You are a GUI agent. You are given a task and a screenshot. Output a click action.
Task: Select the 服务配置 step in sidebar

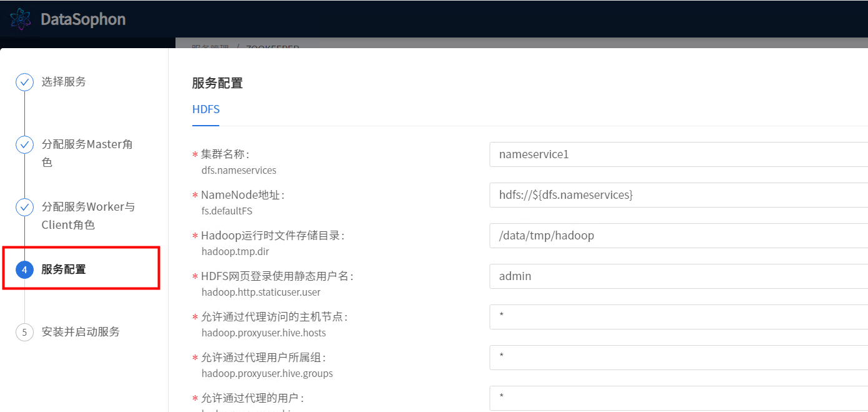(x=64, y=269)
